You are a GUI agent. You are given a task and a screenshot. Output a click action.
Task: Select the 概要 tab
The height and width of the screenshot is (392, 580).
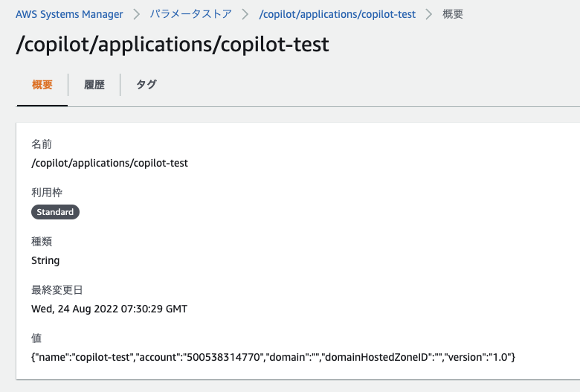point(42,85)
